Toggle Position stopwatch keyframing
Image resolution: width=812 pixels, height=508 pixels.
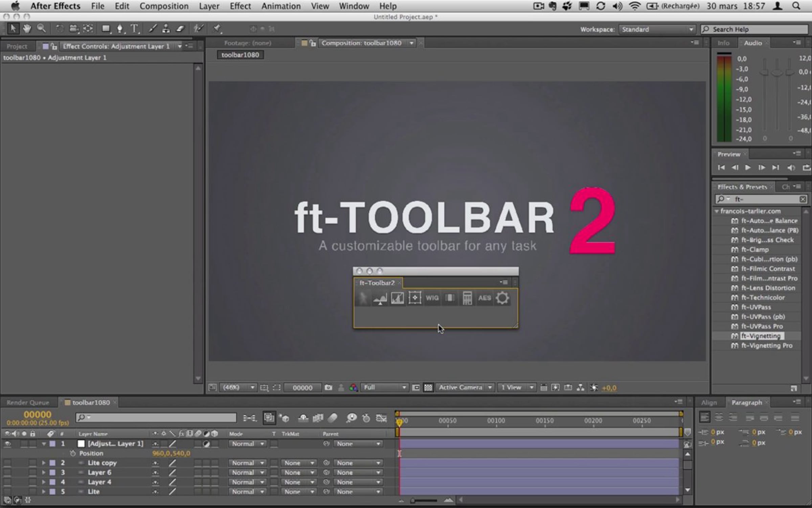[72, 453]
